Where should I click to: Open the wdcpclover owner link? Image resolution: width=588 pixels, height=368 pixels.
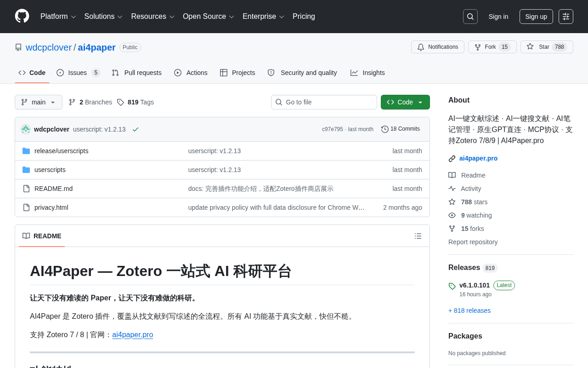click(49, 47)
